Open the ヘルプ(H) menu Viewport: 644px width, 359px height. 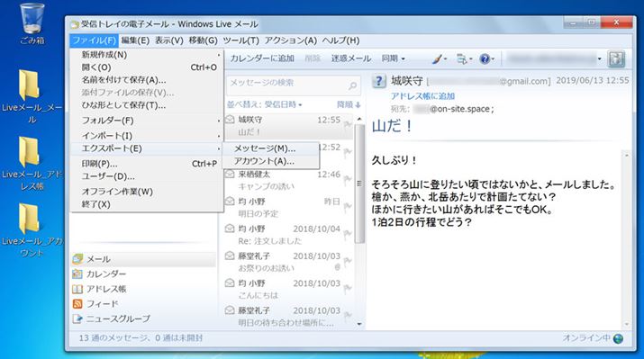point(340,40)
